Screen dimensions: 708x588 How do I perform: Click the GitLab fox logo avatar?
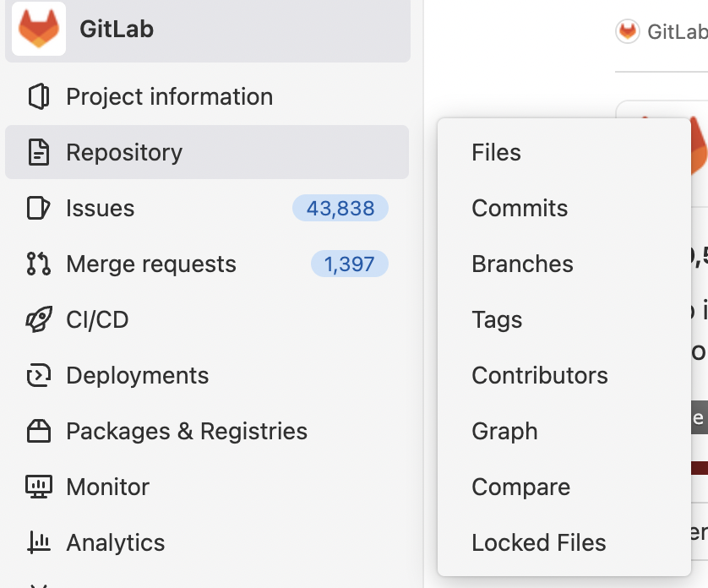[x=39, y=30]
